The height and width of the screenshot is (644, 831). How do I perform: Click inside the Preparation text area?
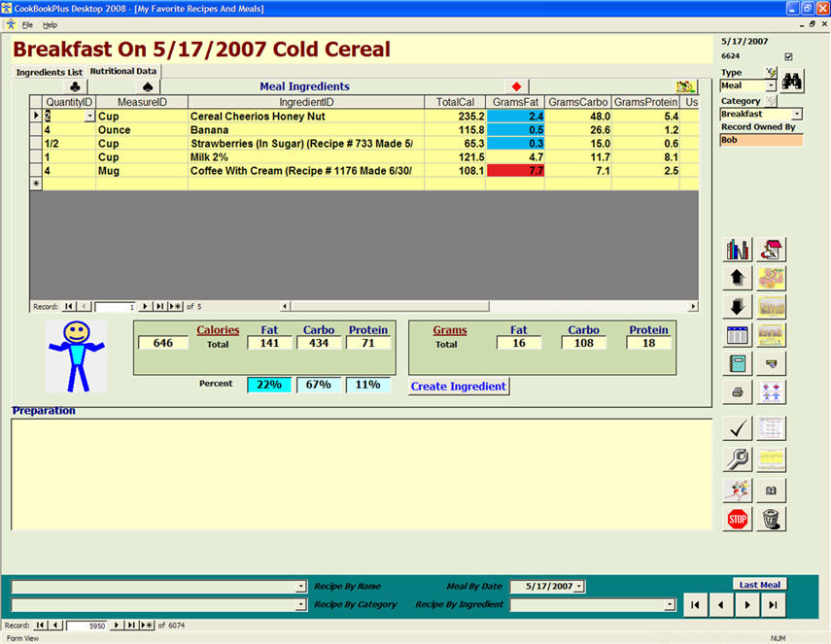click(x=360, y=473)
